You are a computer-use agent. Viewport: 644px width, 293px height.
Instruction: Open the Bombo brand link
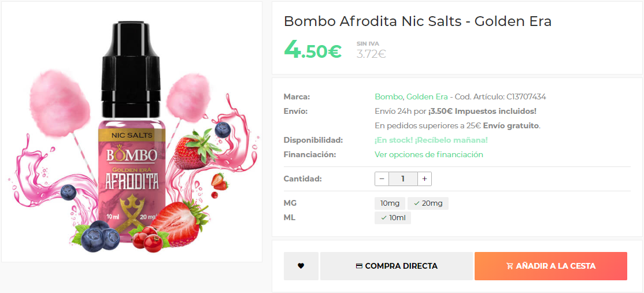[388, 97]
